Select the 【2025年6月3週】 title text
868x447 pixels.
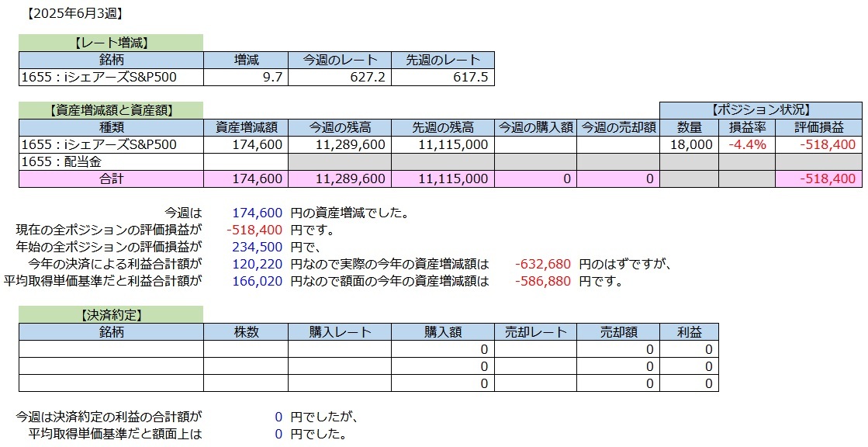tap(74, 15)
